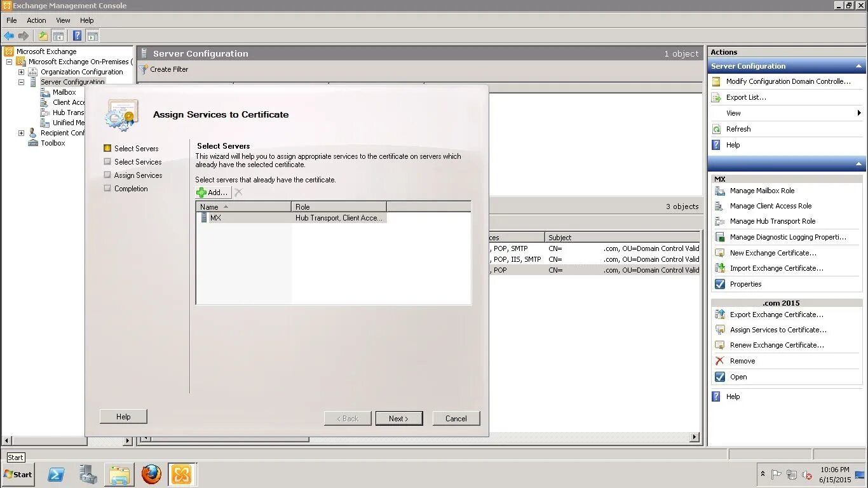Click the red X Remove icon
The image size is (868, 488).
pos(719,361)
